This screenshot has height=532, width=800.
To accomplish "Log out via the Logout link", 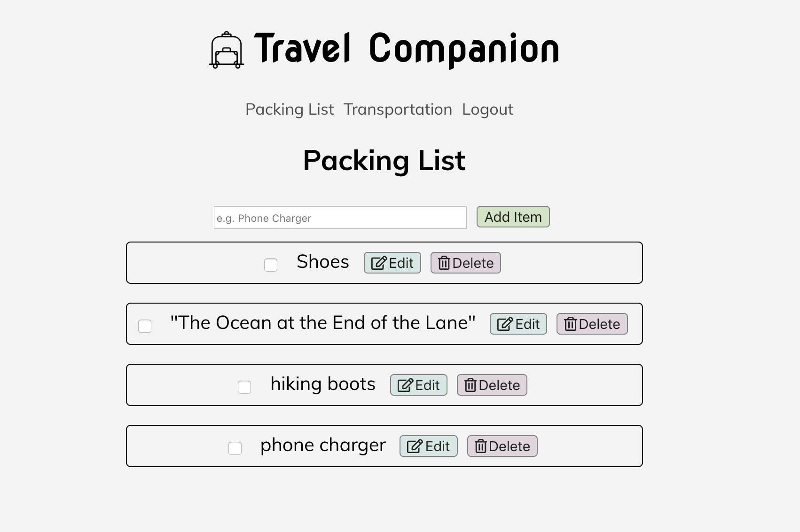I will 487,110.
